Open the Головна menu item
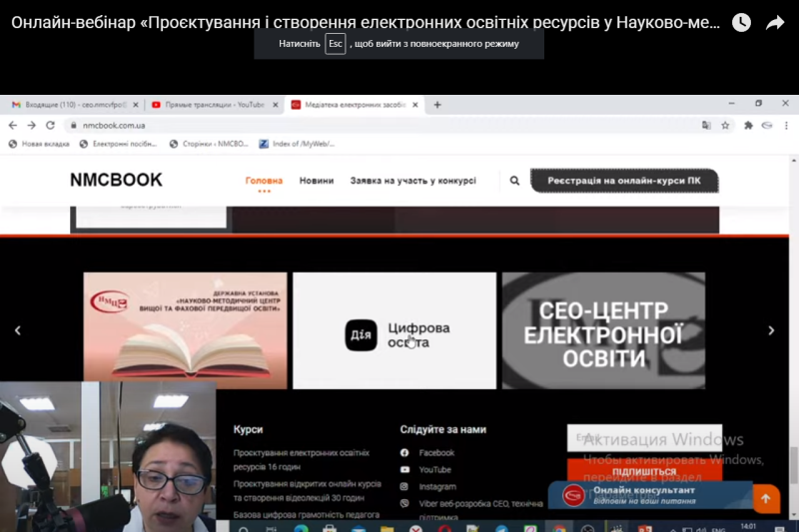 pyautogui.click(x=264, y=181)
